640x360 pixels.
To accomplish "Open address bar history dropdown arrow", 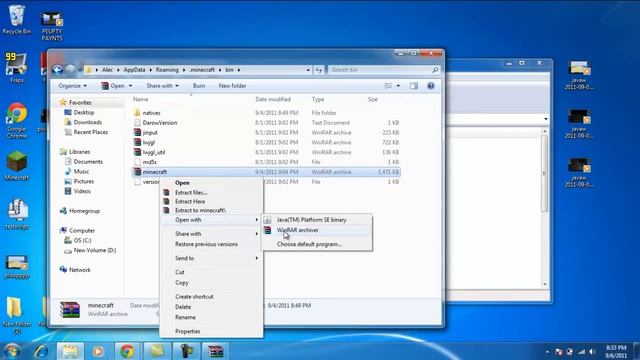I will click(x=308, y=70).
